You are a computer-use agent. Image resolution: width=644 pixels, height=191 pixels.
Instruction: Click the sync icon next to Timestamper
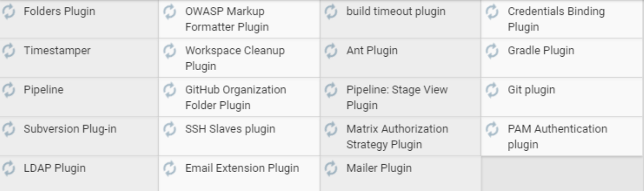click(x=8, y=51)
